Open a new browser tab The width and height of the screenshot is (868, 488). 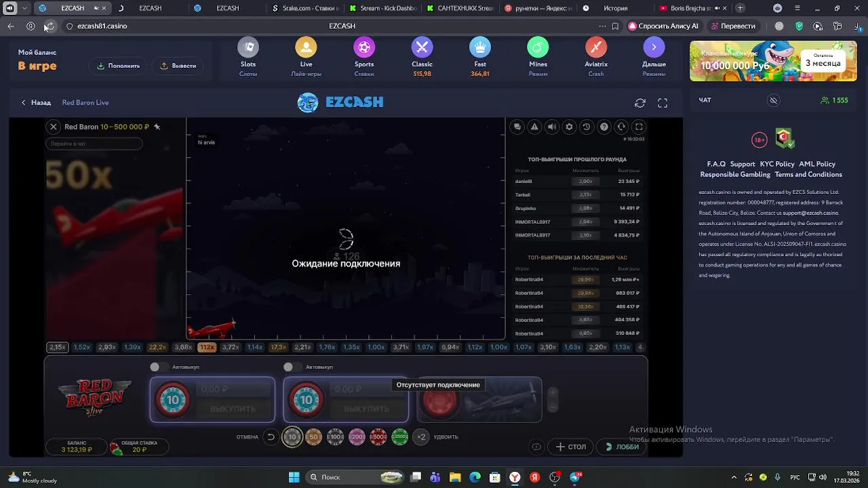click(740, 8)
